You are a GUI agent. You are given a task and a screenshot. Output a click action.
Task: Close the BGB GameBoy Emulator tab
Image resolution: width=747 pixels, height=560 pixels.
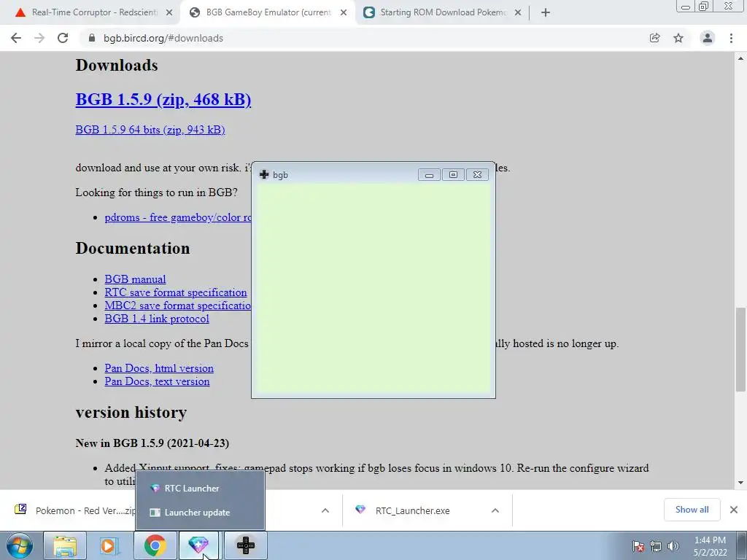(344, 12)
